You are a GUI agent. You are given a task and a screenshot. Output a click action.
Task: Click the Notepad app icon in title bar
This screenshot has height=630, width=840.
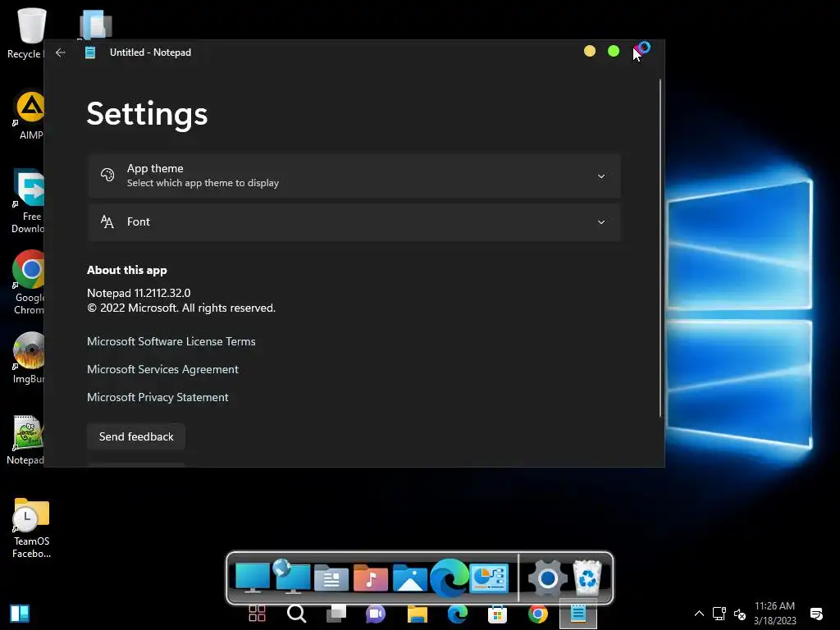point(90,52)
